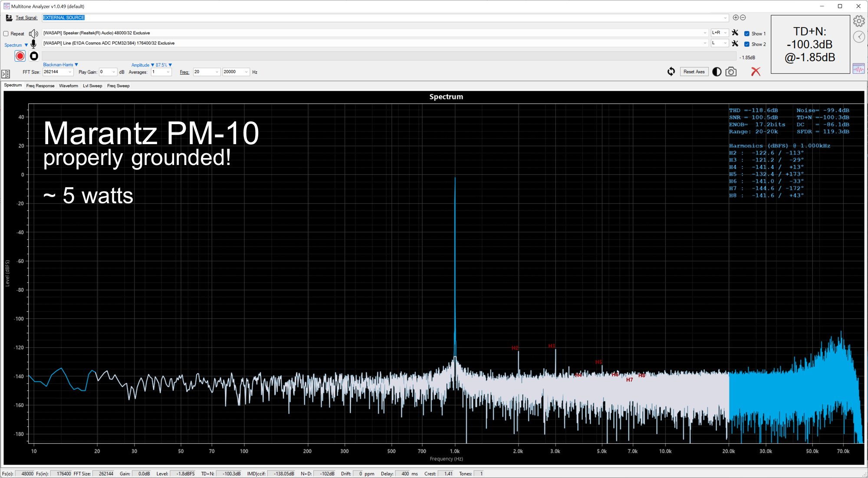The image size is (868, 478).
Task: Click the Multitone Analyzer title bar icon
Action: (x=7, y=6)
